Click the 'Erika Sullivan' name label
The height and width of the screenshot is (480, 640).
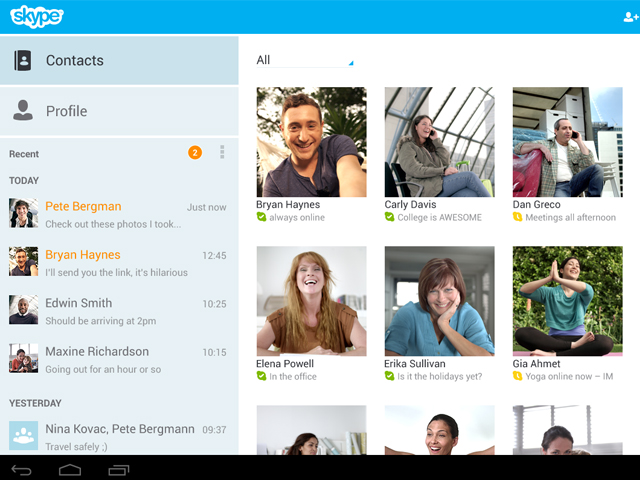[415, 363]
